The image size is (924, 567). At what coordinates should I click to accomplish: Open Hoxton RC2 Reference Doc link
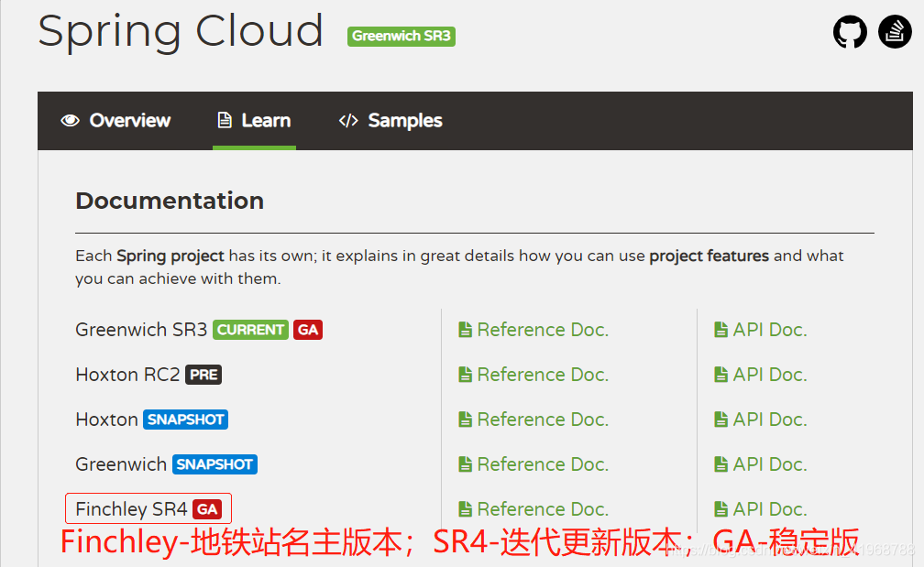(x=533, y=375)
